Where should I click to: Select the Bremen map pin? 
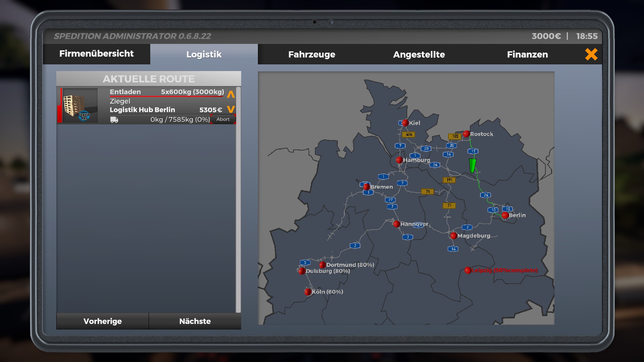367,187
